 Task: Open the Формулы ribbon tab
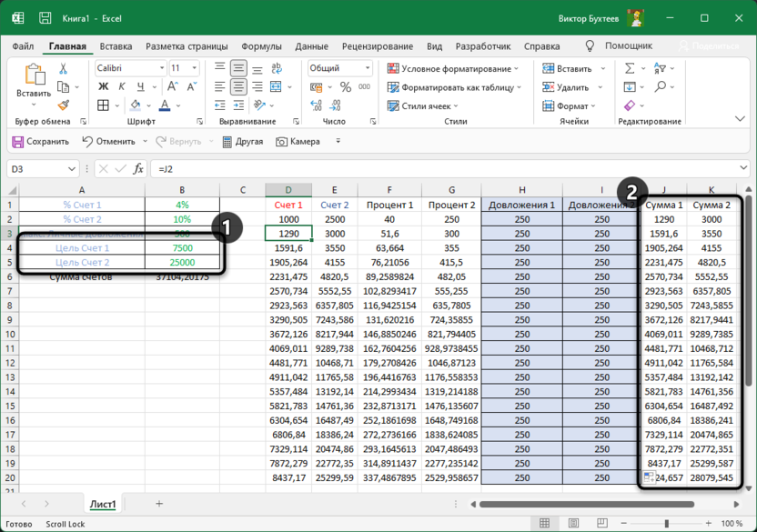pyautogui.click(x=261, y=46)
